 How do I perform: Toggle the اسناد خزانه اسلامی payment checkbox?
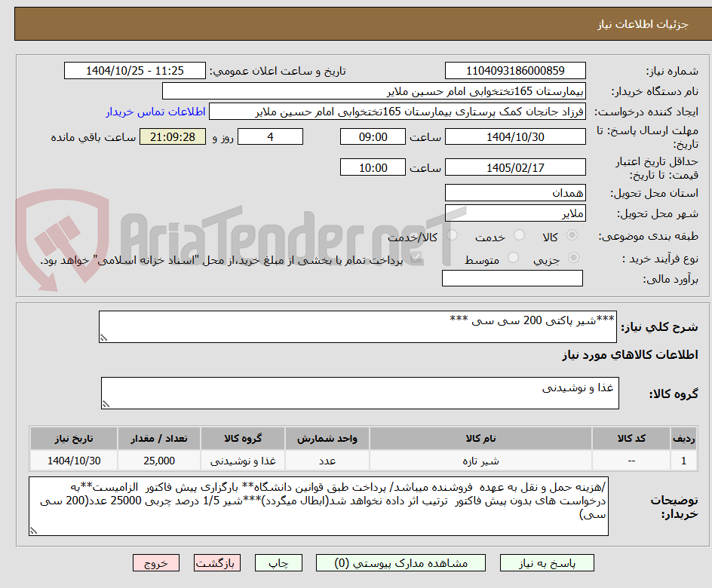(415, 259)
